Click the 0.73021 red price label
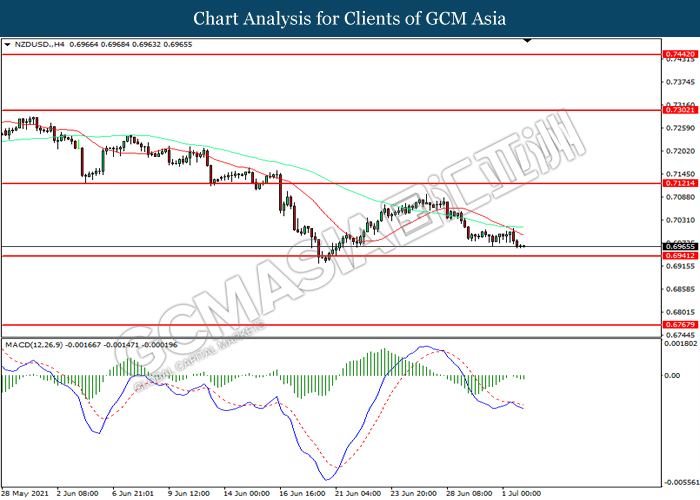 coord(680,110)
